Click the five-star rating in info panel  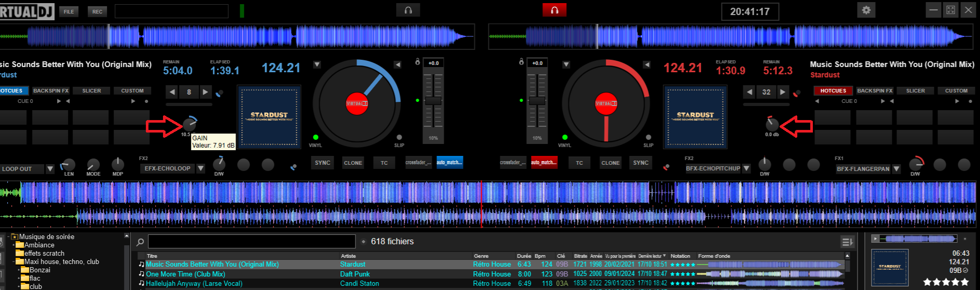(x=946, y=282)
